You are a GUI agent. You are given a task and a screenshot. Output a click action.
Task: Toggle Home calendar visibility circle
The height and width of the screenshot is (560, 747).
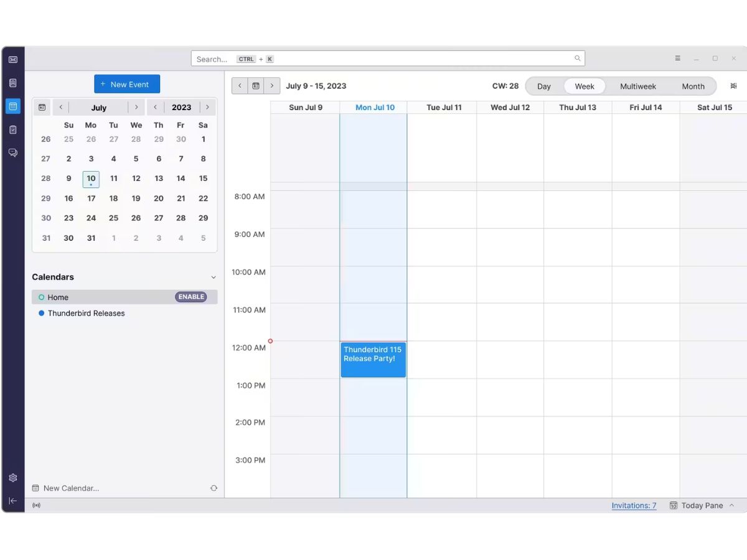coord(41,297)
